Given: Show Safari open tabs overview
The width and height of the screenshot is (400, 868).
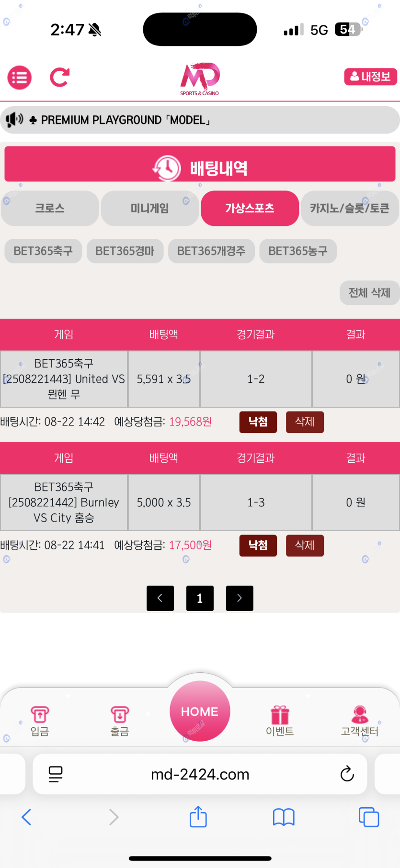Looking at the screenshot, I should coord(368,817).
